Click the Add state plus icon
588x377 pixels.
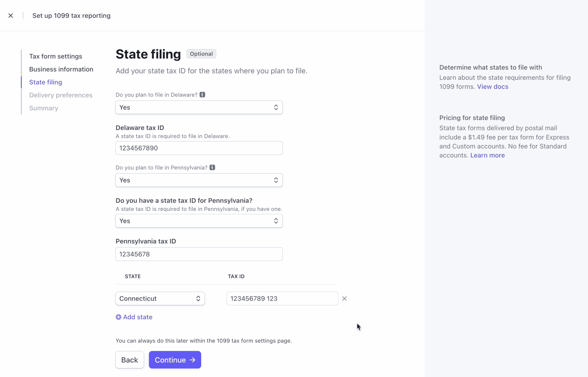point(118,317)
